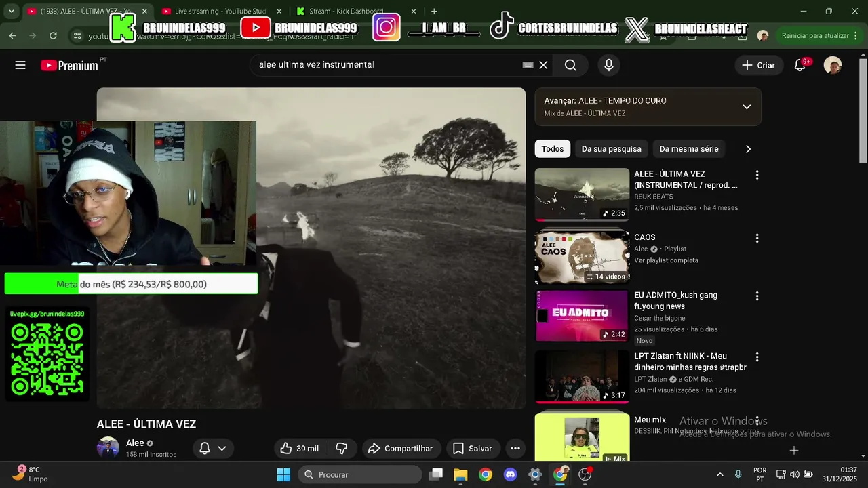The height and width of the screenshot is (488, 868).
Task: Click the Windows Procurar search box
Action: click(x=361, y=474)
